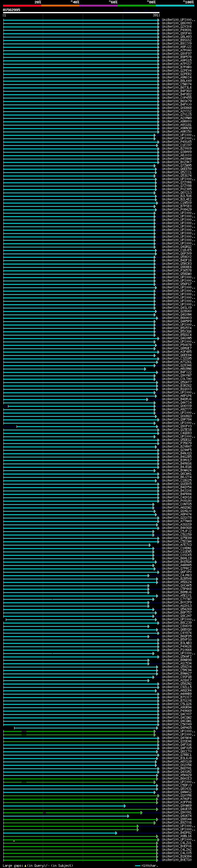Open the UniRef100_P49165 hit
This screenshot has height=868, width=197.
[x=177, y=142]
